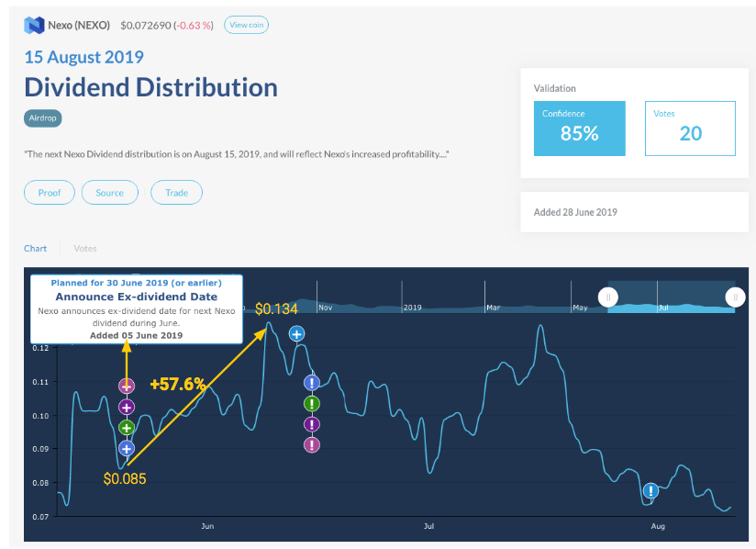Click the green plus event marker

pyautogui.click(x=127, y=428)
